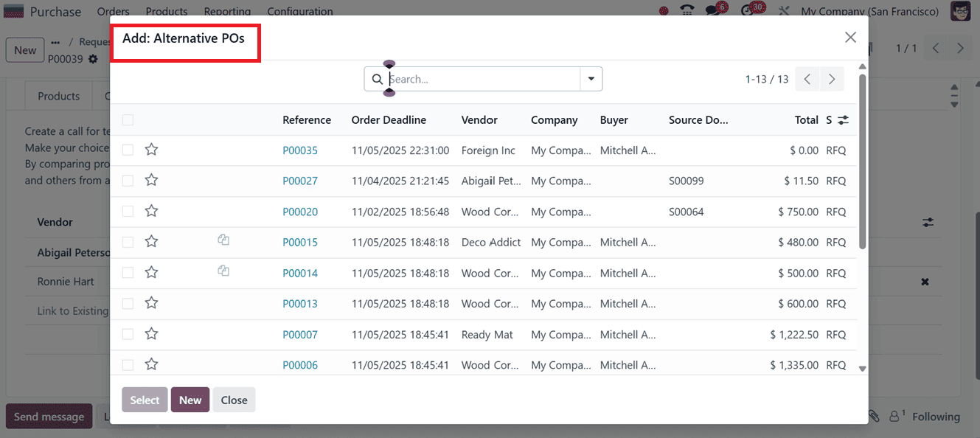Star the P00007 record as favorite
The width and height of the screenshot is (980, 438).
pyautogui.click(x=151, y=333)
